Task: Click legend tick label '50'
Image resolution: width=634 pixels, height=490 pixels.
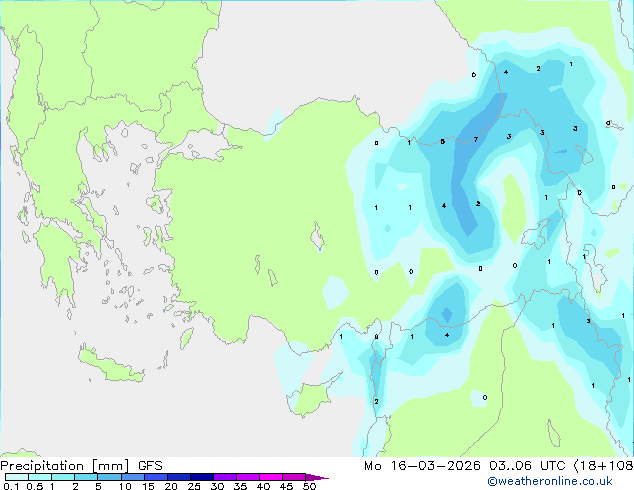Action: pyautogui.click(x=309, y=486)
